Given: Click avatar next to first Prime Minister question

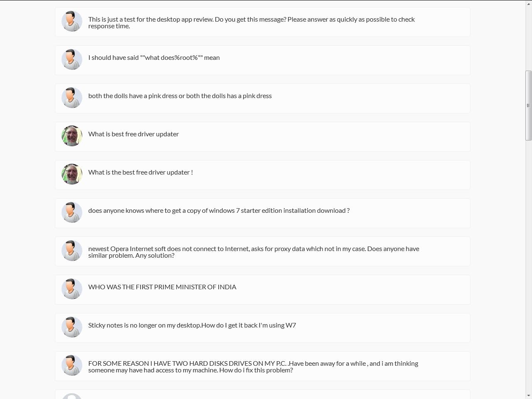Looking at the screenshot, I should point(72,289).
